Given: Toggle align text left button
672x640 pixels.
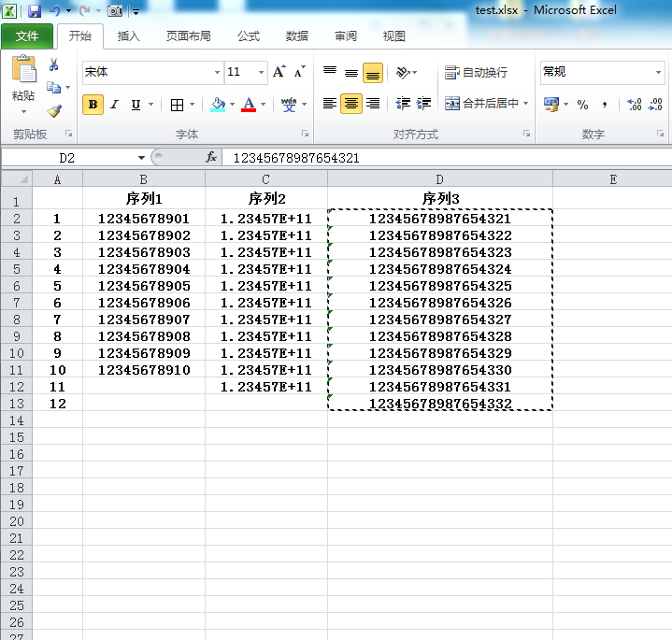Looking at the screenshot, I should click(330, 104).
